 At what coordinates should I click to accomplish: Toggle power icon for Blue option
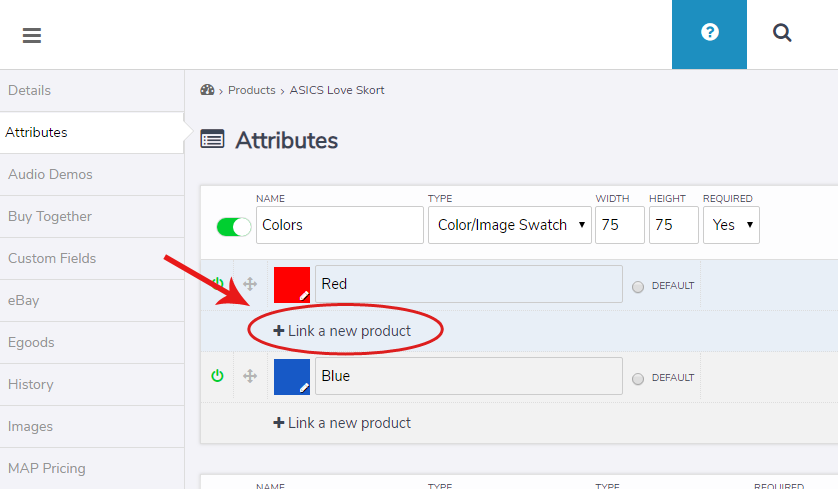(x=217, y=376)
